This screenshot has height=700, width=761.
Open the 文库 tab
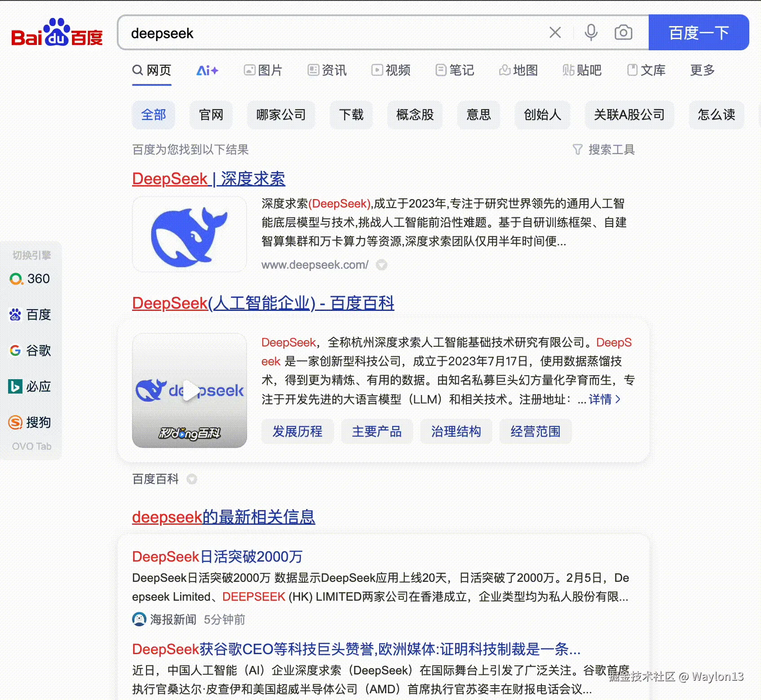(646, 70)
